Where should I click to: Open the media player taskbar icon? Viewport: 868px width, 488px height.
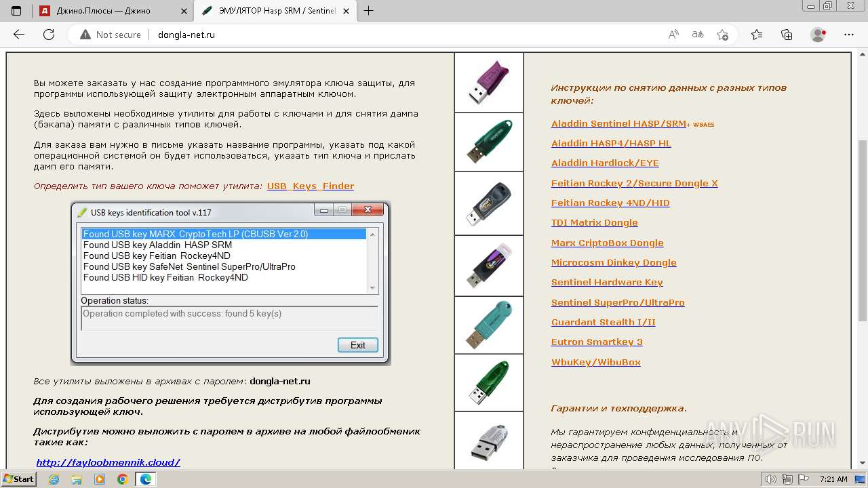click(x=100, y=479)
